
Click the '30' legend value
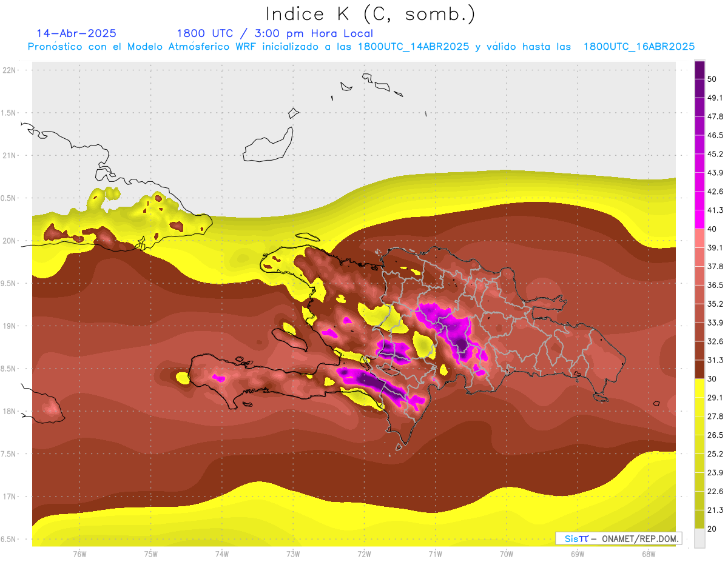(x=712, y=378)
